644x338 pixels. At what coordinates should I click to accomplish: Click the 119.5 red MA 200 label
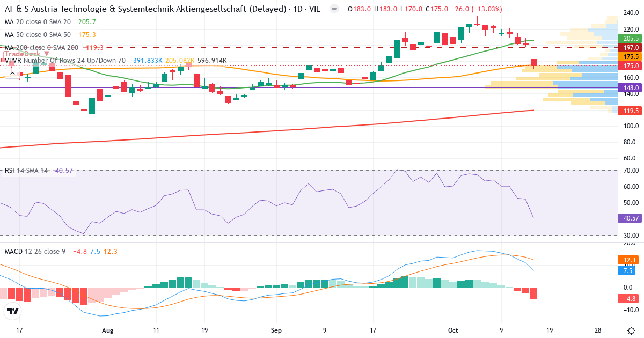(x=631, y=111)
